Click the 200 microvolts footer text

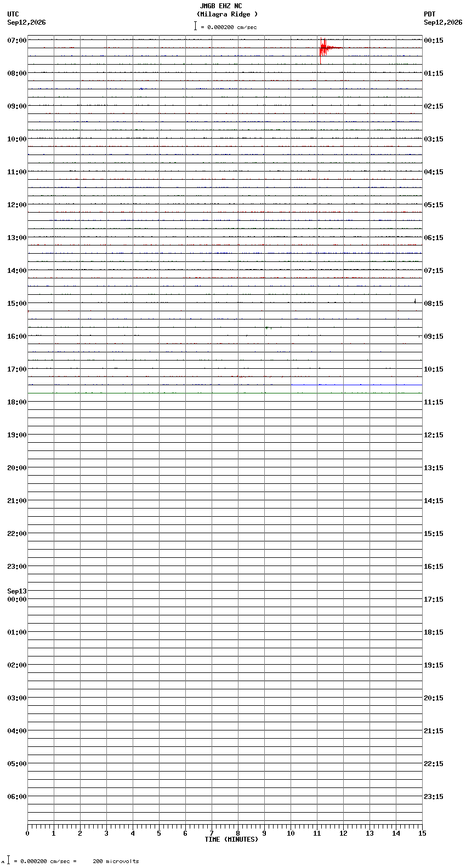point(116,861)
